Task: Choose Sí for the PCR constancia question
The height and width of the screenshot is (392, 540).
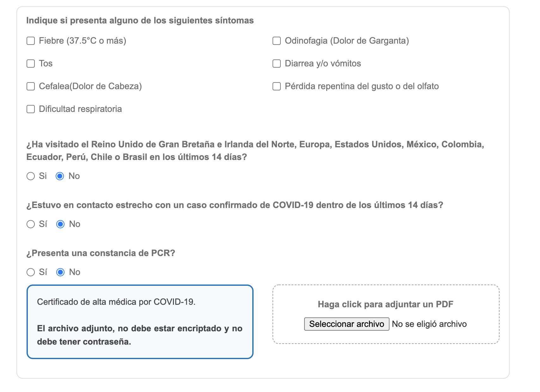Action: pyautogui.click(x=31, y=272)
